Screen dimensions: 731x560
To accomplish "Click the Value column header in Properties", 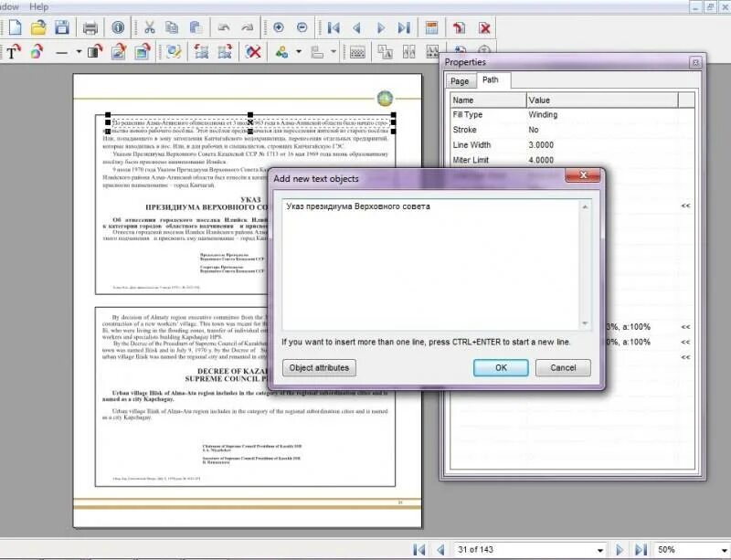I will pos(602,100).
